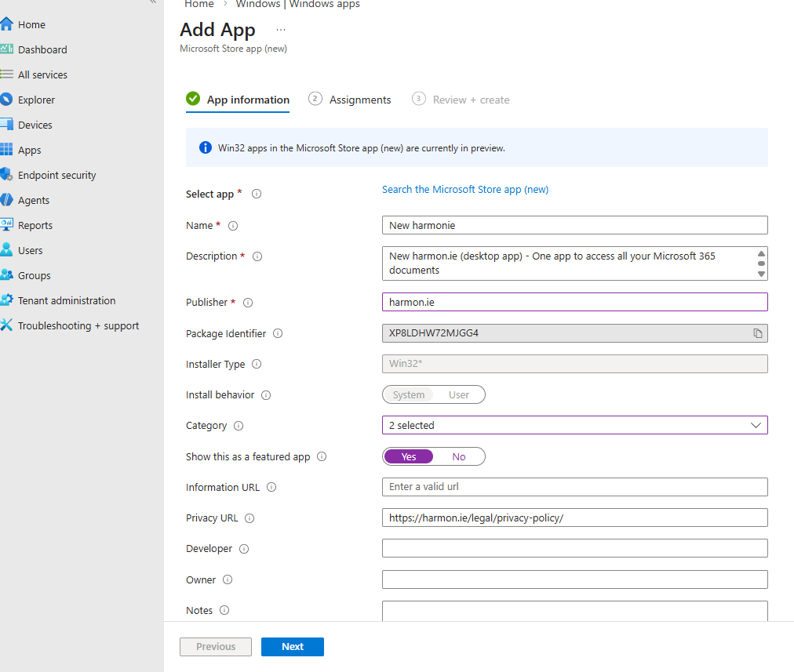Viewport: 794px width, 672px height.
Task: Open the Search the Microsoft Store app link
Action: tap(465, 189)
